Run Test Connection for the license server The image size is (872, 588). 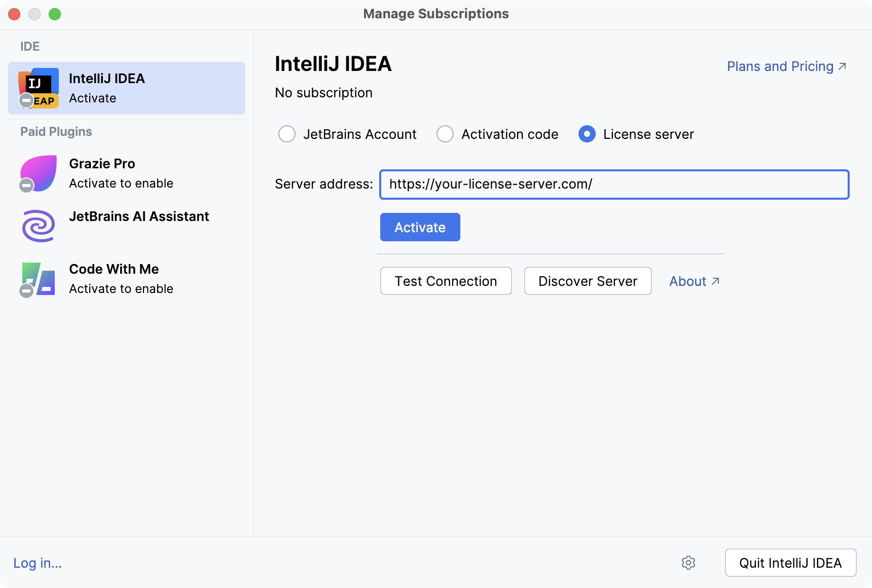pos(446,281)
